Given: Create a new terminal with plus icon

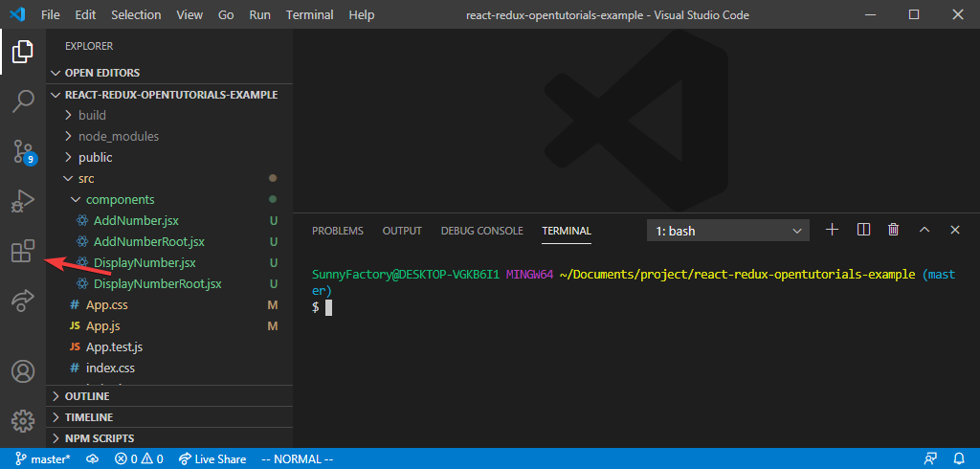Looking at the screenshot, I should coord(832,230).
